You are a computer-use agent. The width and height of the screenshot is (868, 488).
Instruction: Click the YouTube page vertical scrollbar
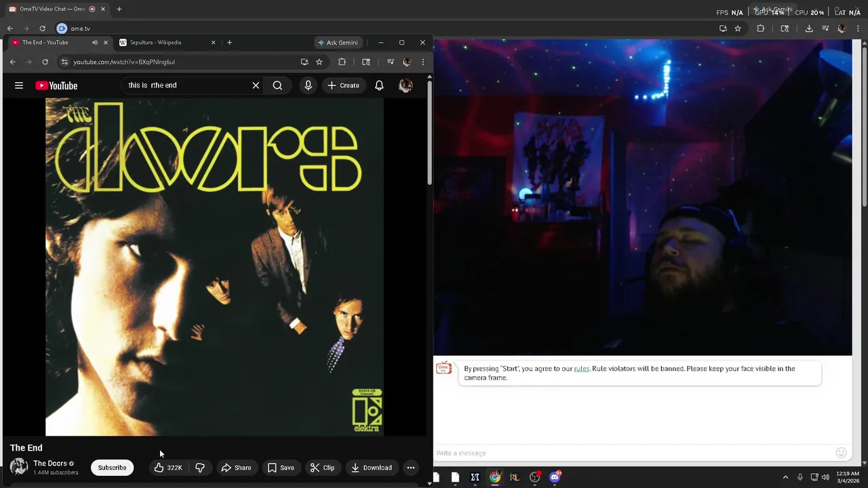pos(430,132)
